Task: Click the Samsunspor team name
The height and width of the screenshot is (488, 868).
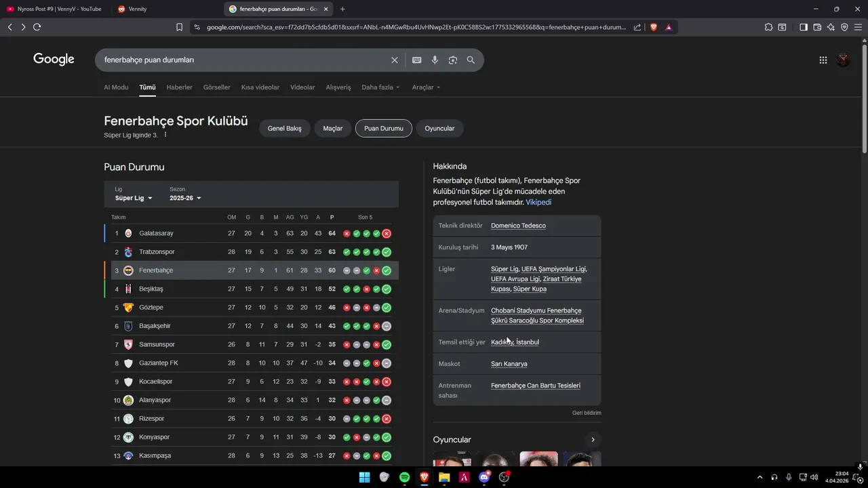Action: [x=157, y=344]
